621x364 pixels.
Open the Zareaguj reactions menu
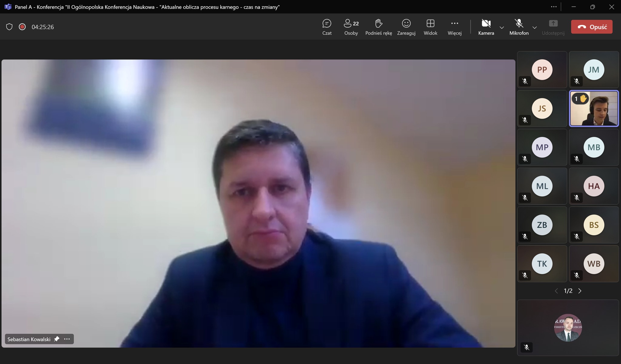[406, 27]
